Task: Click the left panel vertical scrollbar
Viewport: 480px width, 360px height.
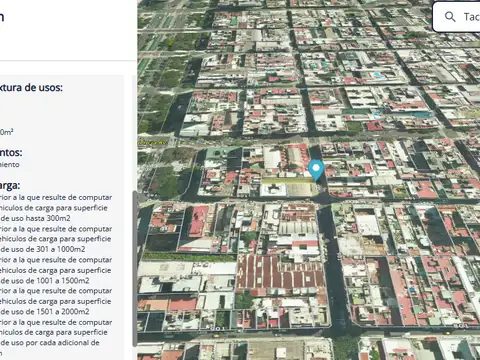Action: point(135,269)
